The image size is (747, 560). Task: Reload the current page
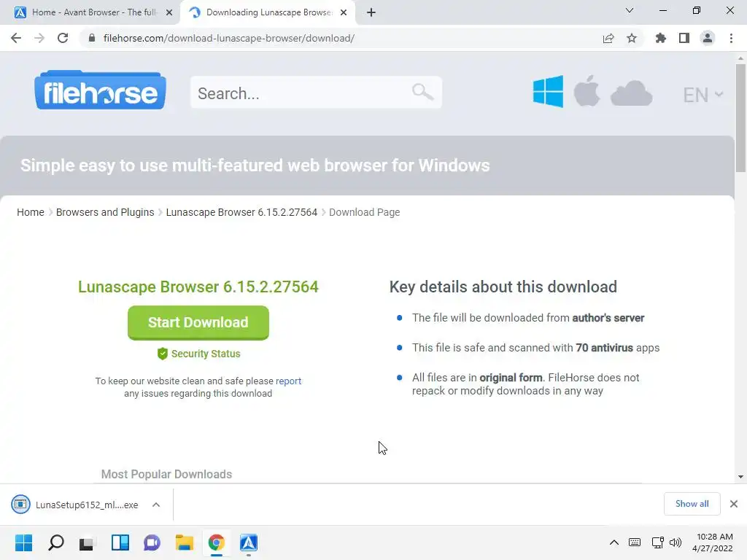tap(63, 38)
